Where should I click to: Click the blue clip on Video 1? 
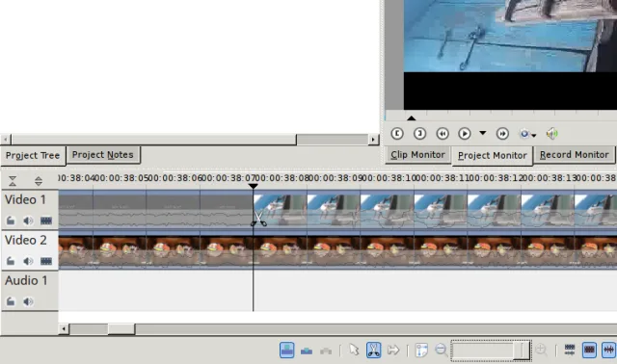435,210
